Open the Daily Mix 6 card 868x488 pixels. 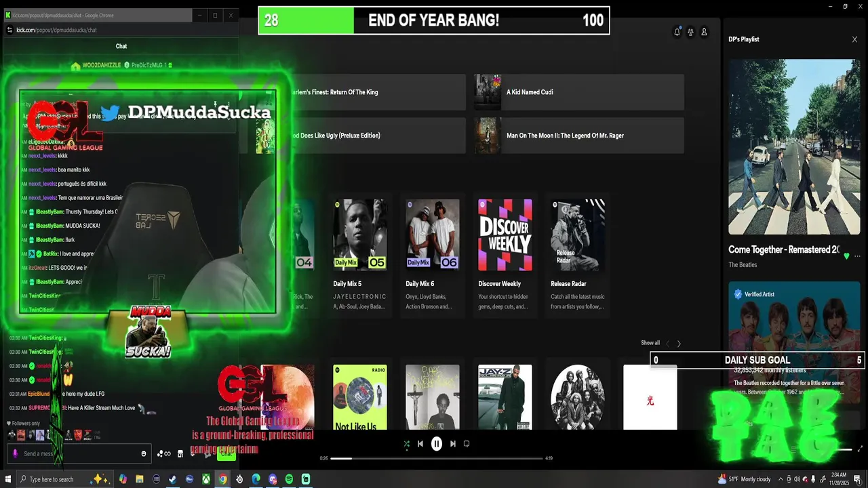433,255
